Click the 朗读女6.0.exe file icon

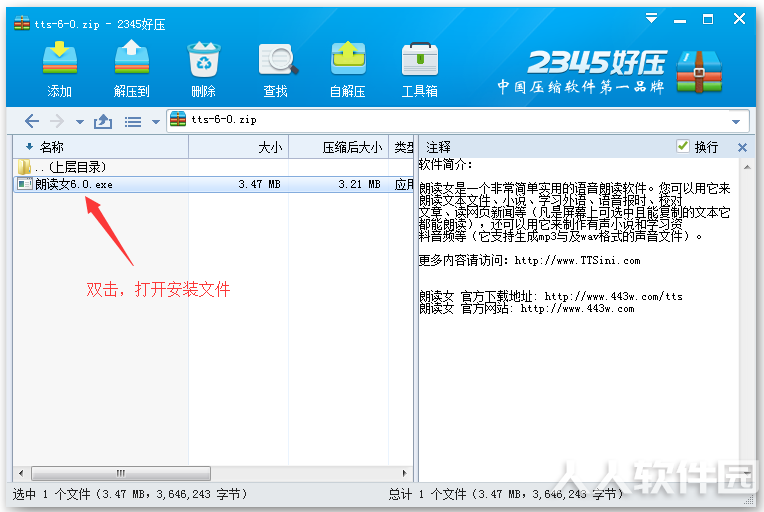(24, 184)
